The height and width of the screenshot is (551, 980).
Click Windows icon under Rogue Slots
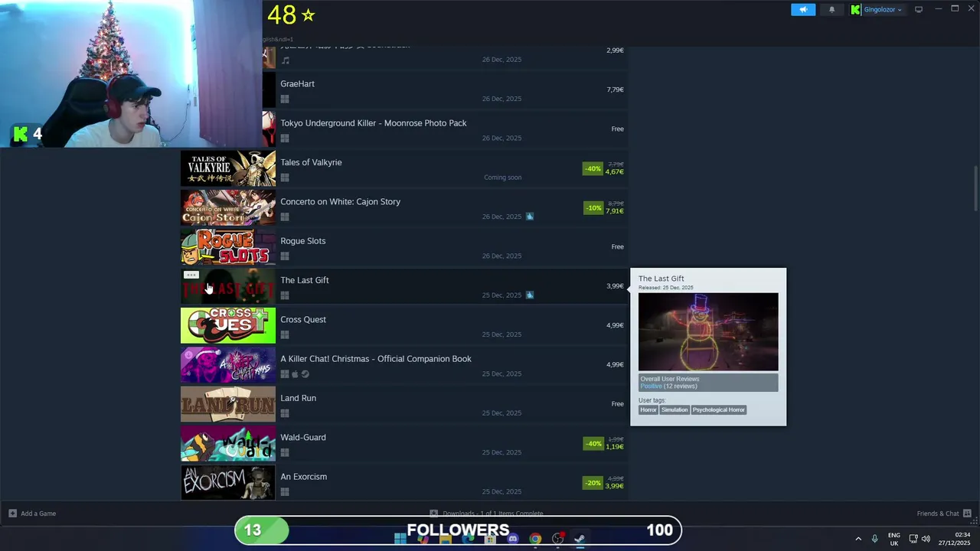click(x=285, y=256)
